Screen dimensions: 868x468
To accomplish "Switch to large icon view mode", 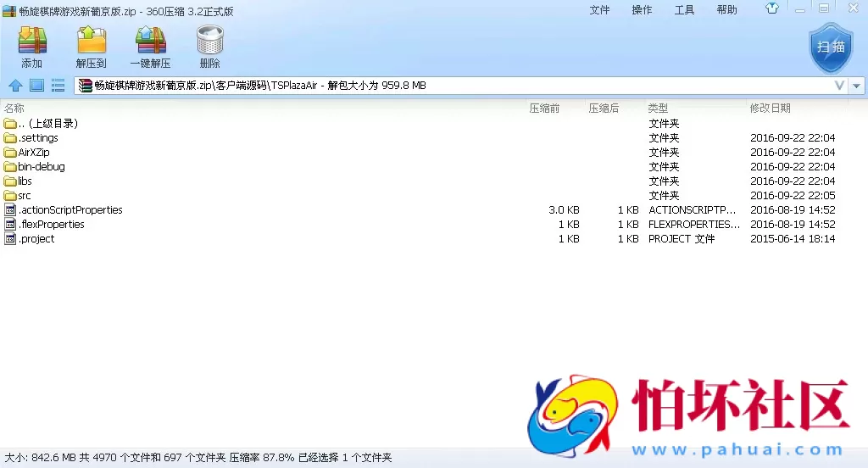I will (x=36, y=86).
